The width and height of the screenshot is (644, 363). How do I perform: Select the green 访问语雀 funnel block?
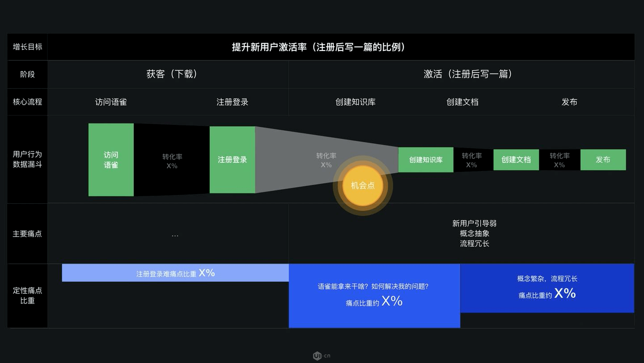click(111, 160)
